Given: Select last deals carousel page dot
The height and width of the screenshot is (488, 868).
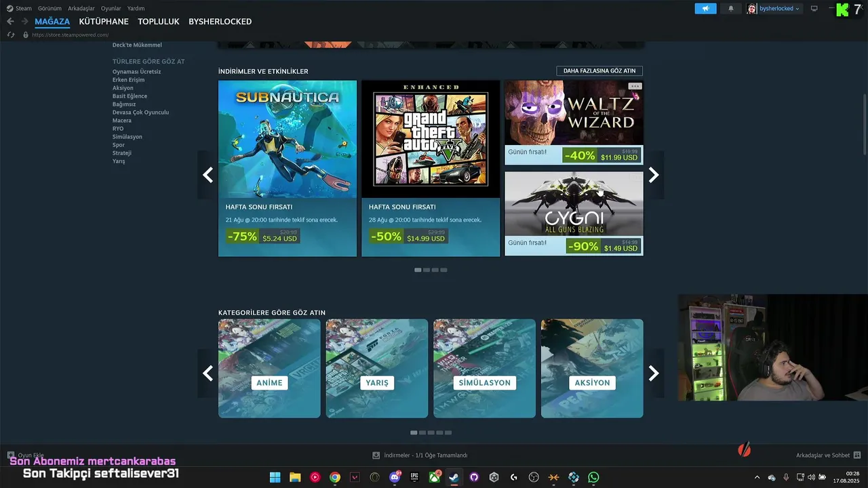Looking at the screenshot, I should coord(443,270).
